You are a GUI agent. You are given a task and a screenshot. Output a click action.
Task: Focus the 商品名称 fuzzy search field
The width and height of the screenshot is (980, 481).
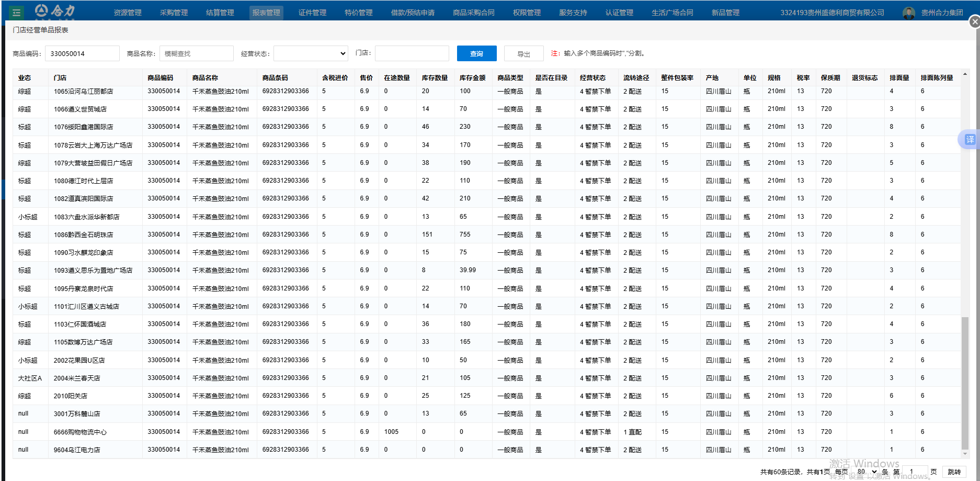(x=196, y=53)
